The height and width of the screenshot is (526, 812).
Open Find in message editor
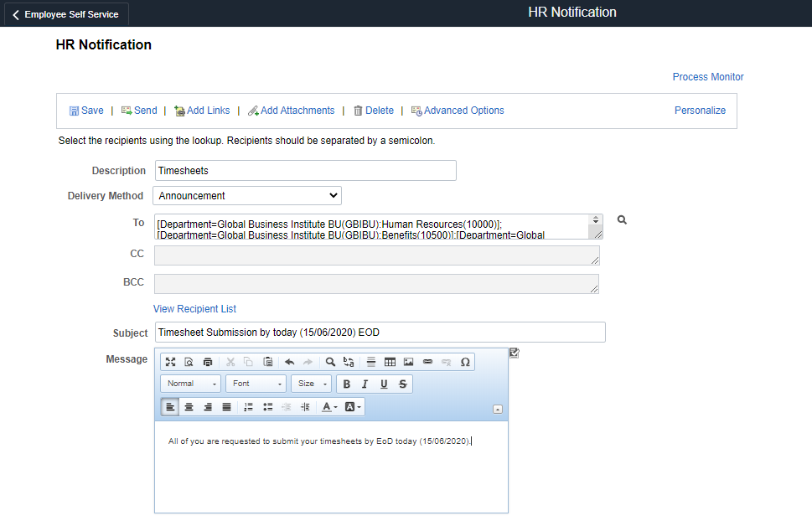pyautogui.click(x=330, y=362)
